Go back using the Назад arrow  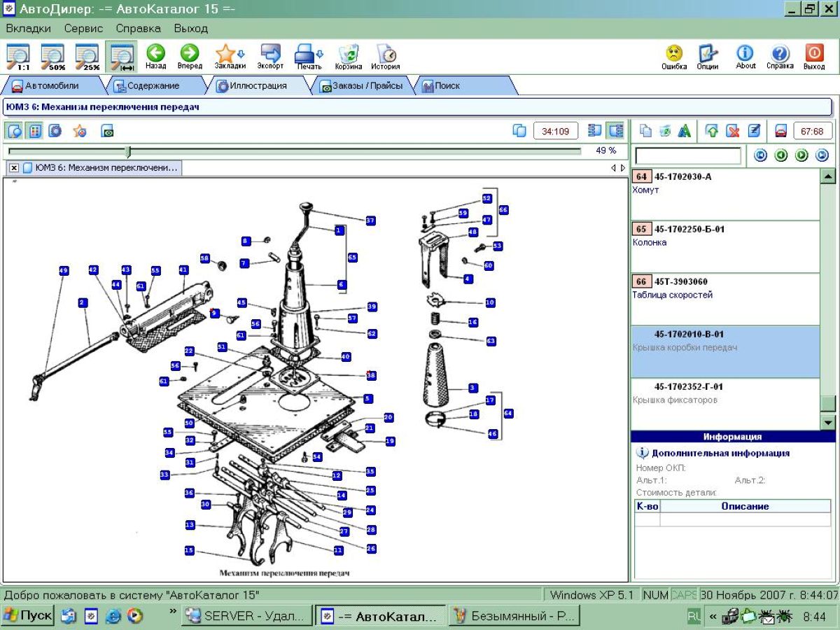click(x=155, y=55)
